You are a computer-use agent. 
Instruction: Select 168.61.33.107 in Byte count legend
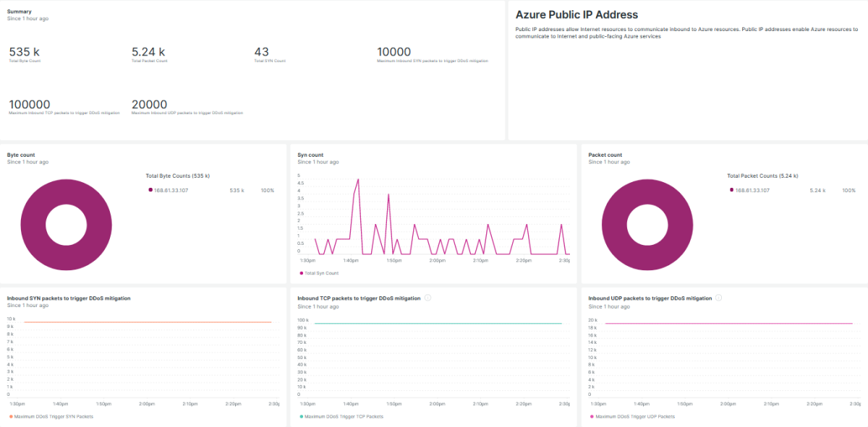click(x=171, y=190)
